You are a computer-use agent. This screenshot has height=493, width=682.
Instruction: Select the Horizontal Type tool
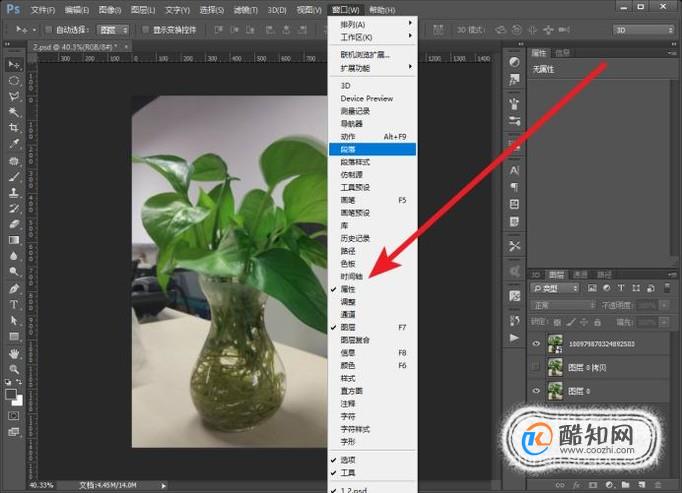click(x=14, y=305)
